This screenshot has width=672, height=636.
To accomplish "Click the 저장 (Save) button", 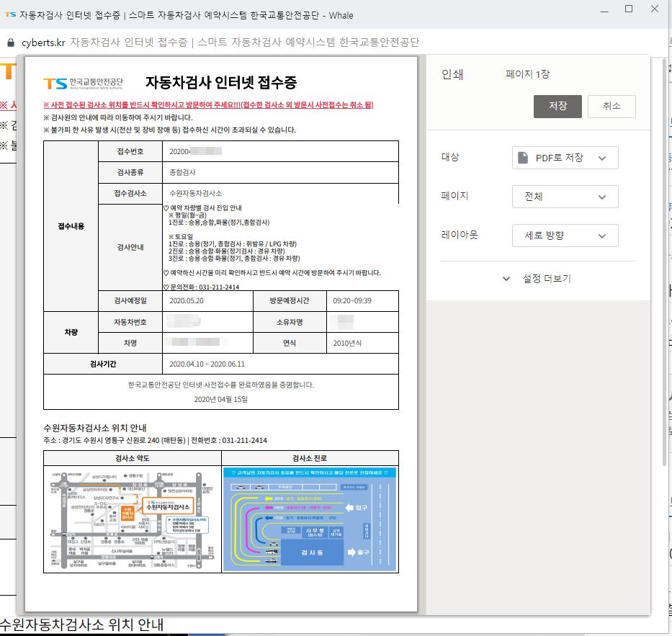I will click(557, 107).
